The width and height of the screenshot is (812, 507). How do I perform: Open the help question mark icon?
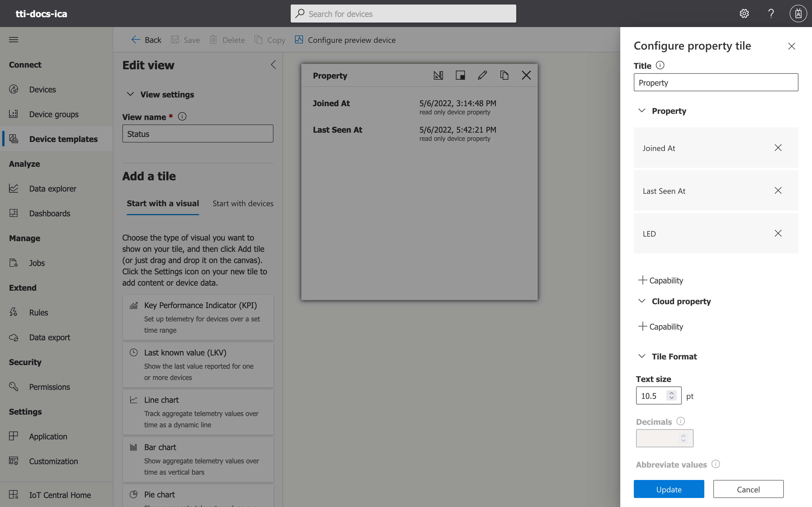pyautogui.click(x=771, y=14)
